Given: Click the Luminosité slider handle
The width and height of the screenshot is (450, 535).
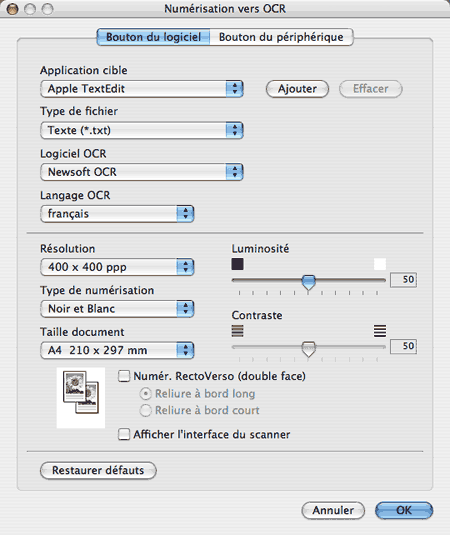Looking at the screenshot, I should pos(308,282).
